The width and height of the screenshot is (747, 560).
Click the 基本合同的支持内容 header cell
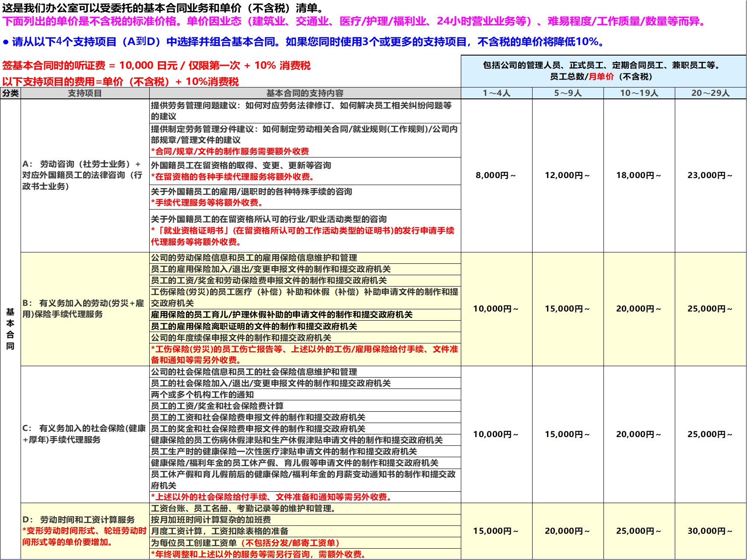(305, 93)
